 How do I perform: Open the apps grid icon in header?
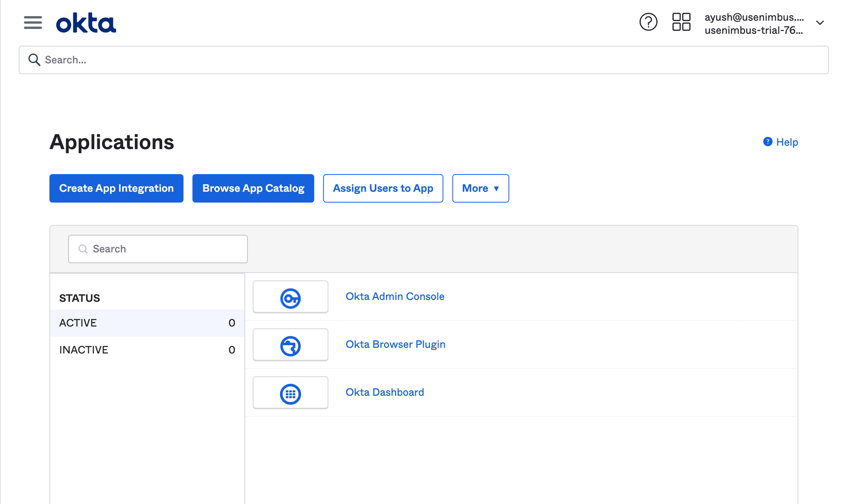(x=681, y=22)
